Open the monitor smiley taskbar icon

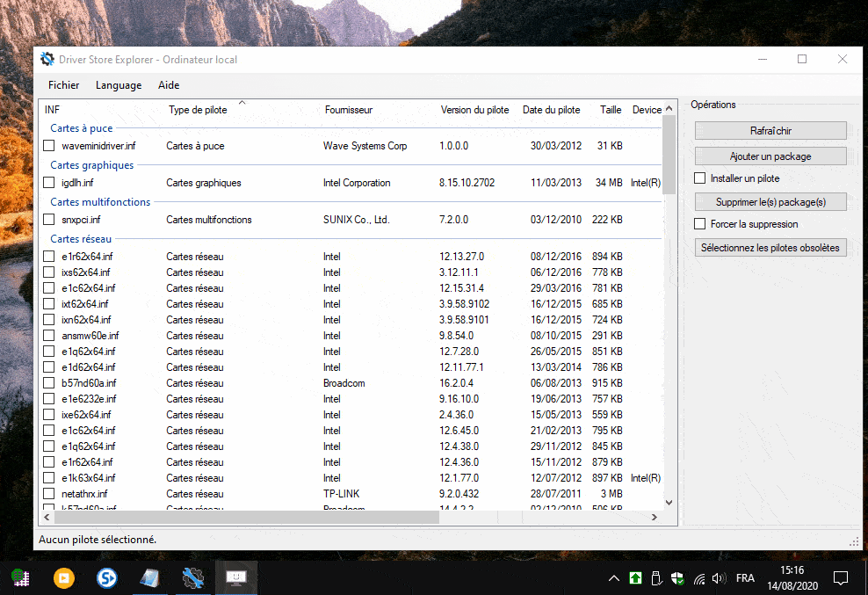click(x=236, y=577)
